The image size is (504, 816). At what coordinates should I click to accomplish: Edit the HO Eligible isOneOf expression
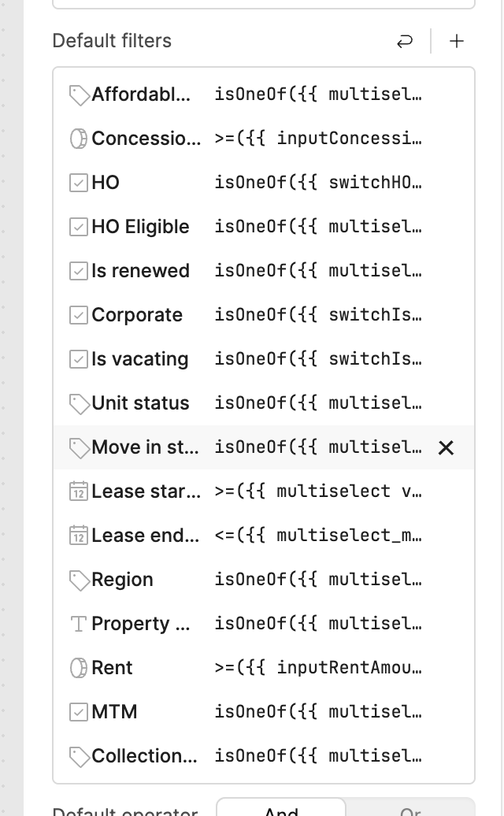pos(318,227)
